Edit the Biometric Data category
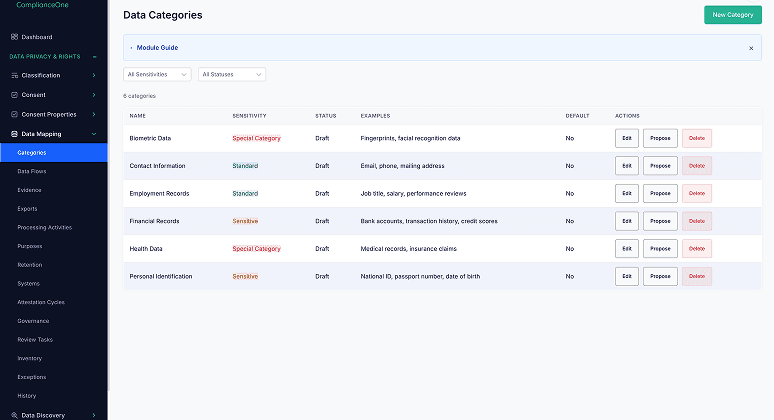Image resolution: width=774 pixels, height=420 pixels. (627, 138)
